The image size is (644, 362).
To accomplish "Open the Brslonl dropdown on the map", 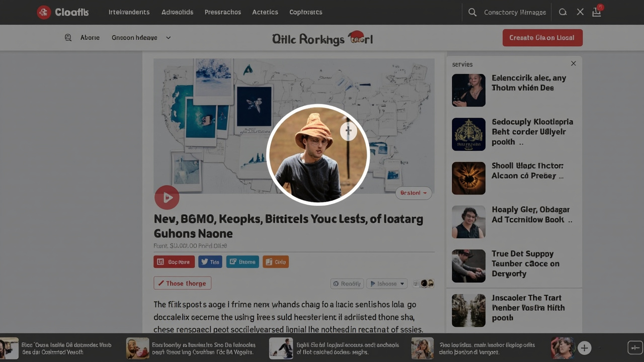I will point(414,193).
